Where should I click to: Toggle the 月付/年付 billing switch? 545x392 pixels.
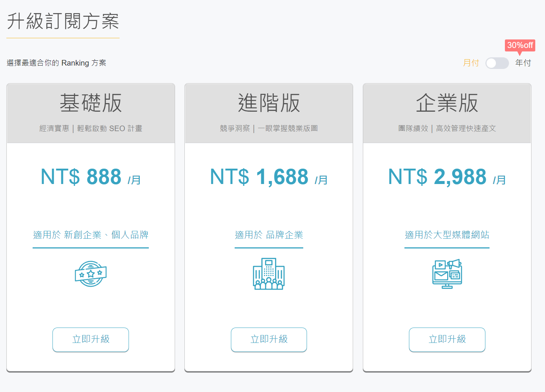point(497,63)
